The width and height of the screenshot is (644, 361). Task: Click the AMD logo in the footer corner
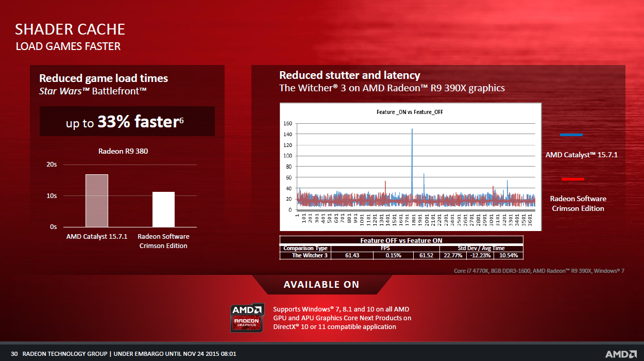[621, 354]
